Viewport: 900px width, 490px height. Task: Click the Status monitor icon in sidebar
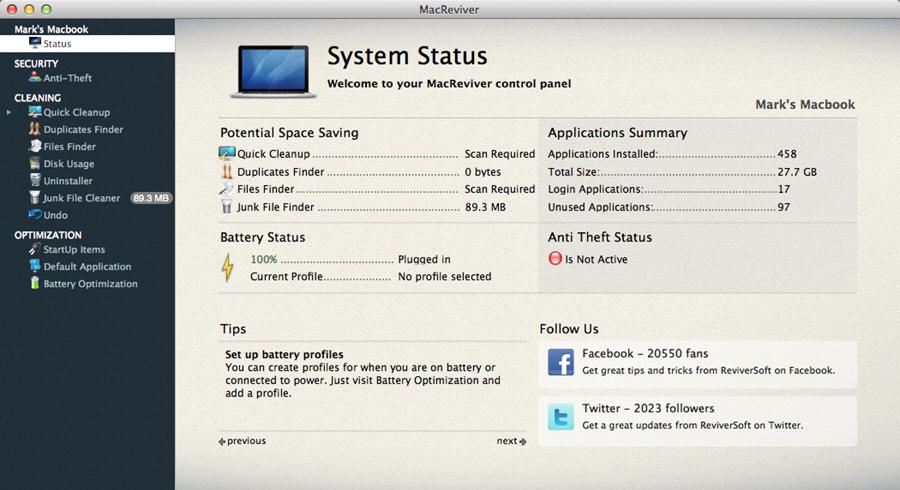point(35,43)
